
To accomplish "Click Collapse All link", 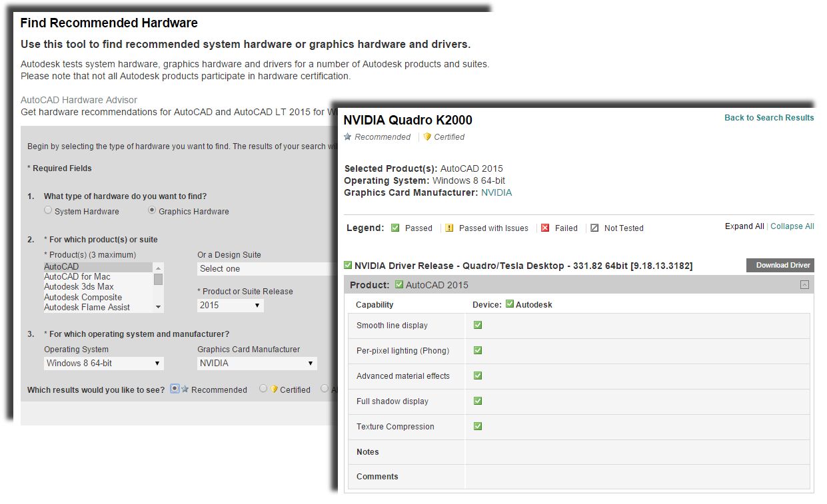I will click(792, 226).
